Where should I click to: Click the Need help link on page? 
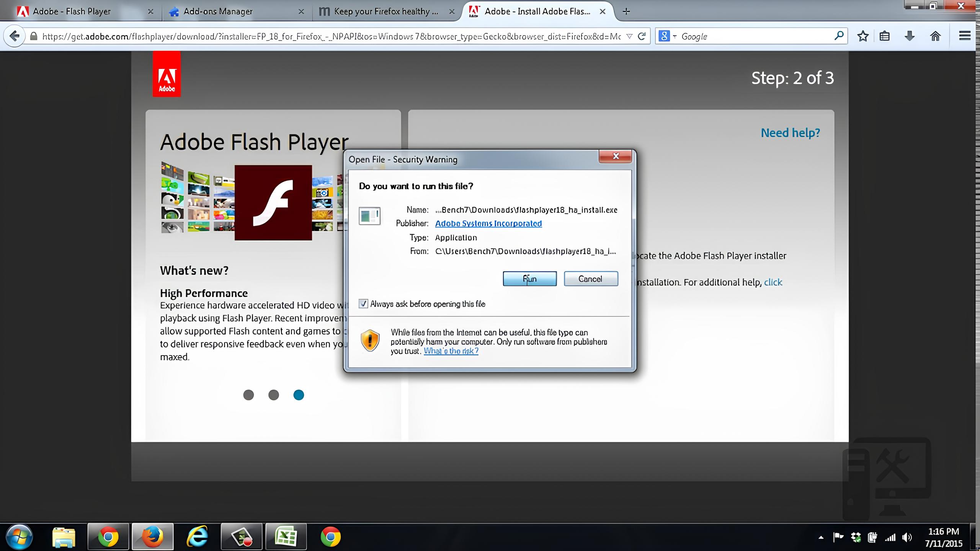(790, 132)
